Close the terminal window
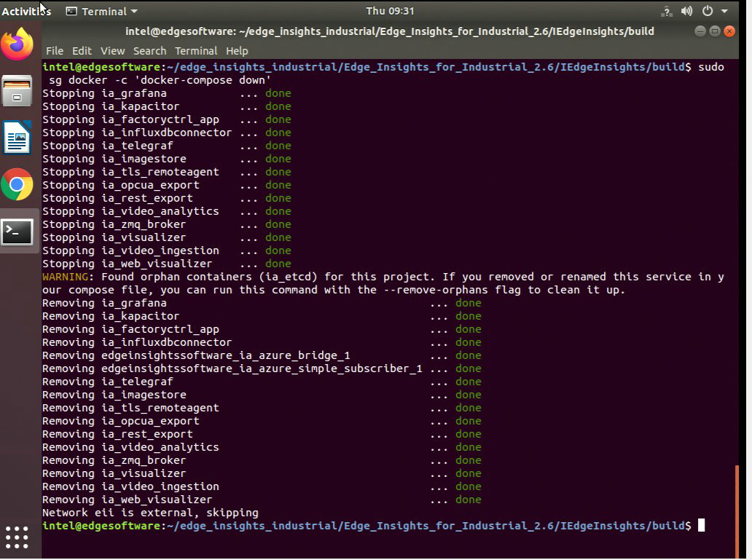 729,31
